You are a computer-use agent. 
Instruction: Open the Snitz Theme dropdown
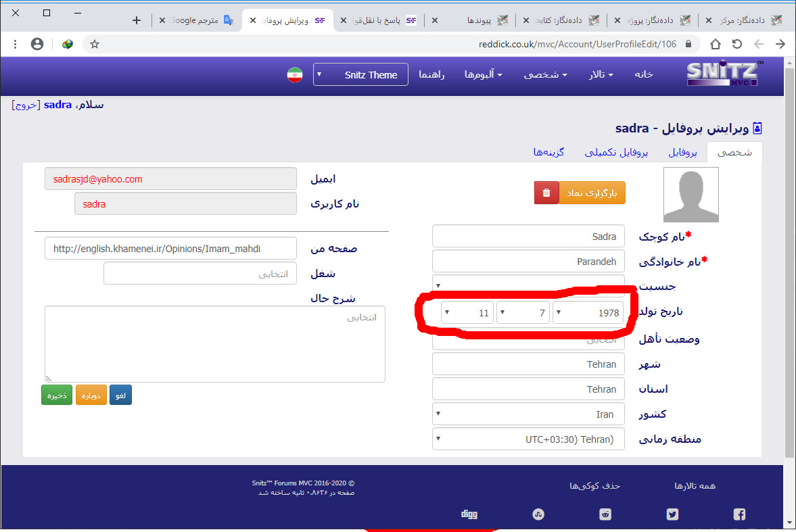(x=360, y=75)
